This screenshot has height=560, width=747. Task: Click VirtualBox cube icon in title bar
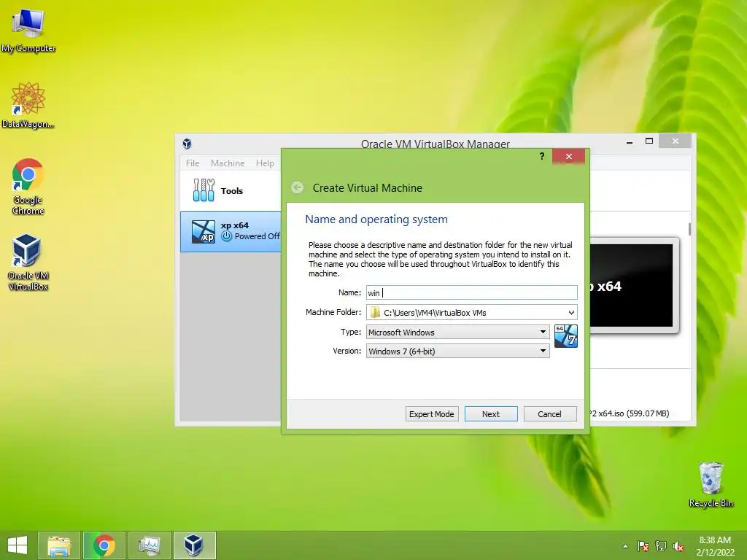[187, 144]
